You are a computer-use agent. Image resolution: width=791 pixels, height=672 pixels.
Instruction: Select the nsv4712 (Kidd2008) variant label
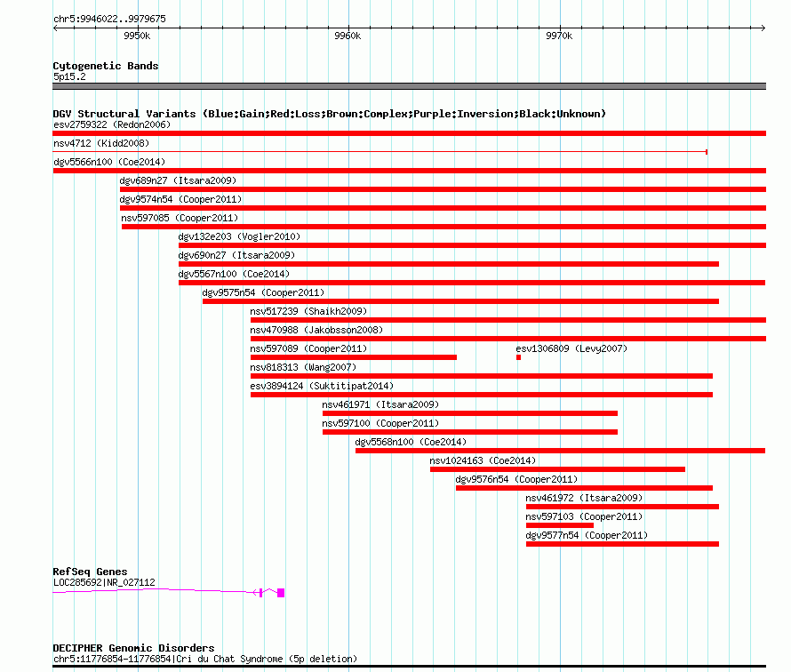click(101, 143)
